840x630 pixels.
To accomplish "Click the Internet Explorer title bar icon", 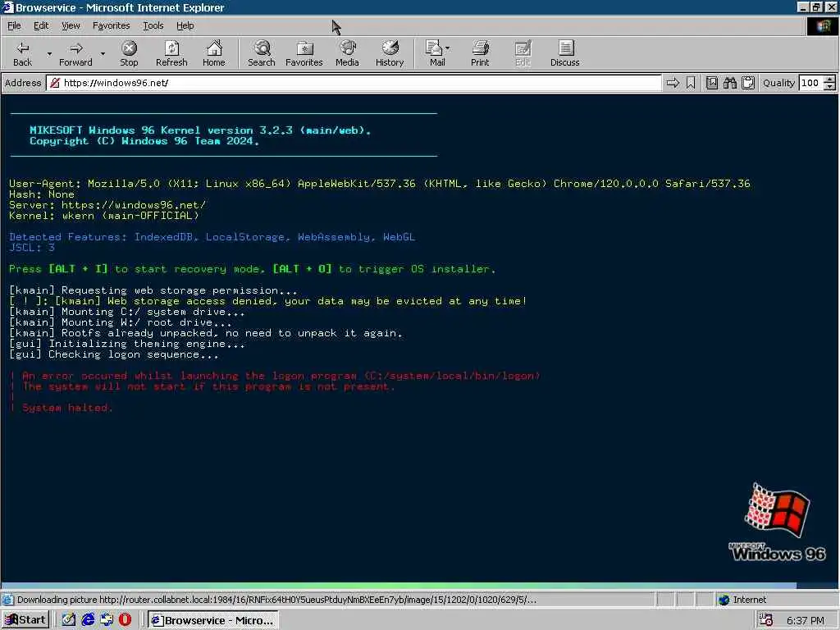I will [x=7, y=7].
